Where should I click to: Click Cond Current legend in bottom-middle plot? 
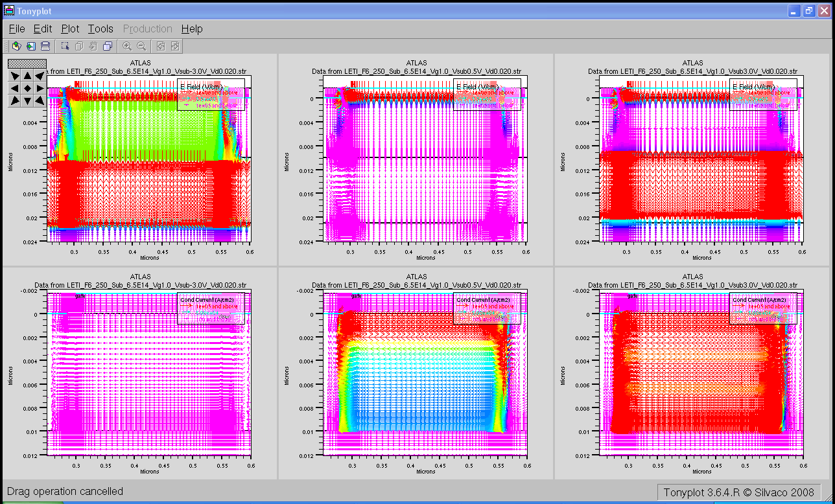coord(487,308)
